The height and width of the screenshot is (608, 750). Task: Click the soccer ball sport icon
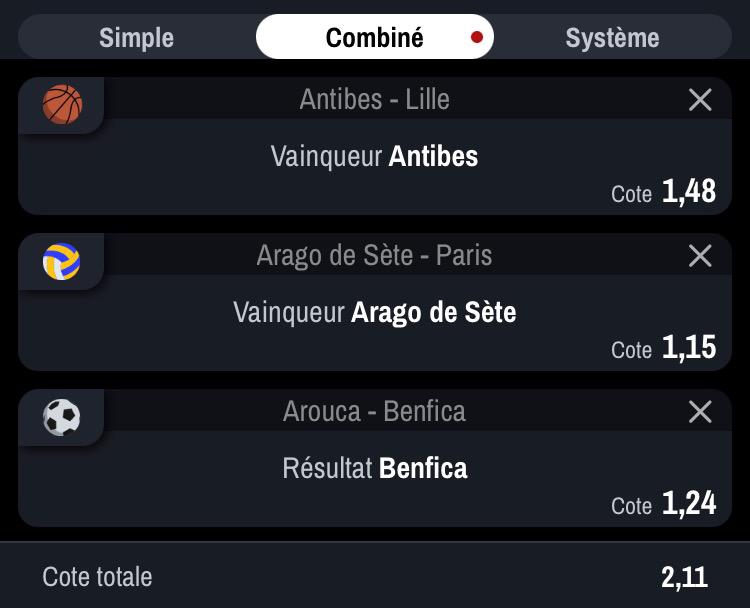click(62, 417)
